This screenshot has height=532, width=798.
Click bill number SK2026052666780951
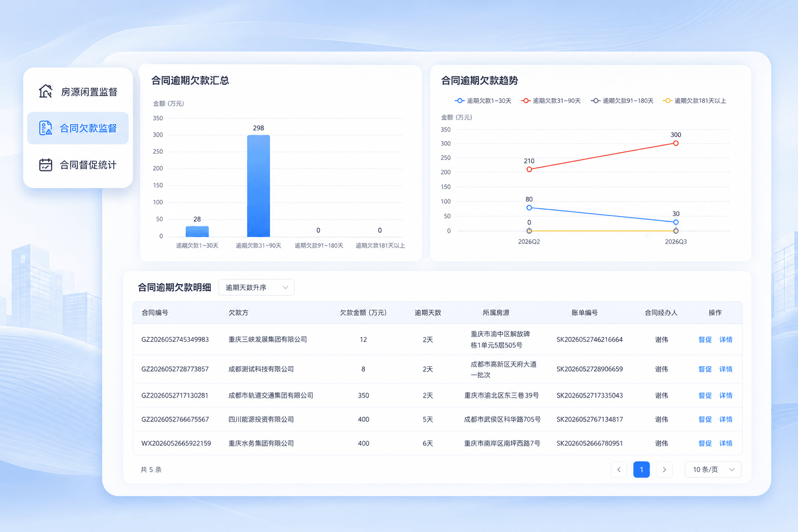pos(590,444)
